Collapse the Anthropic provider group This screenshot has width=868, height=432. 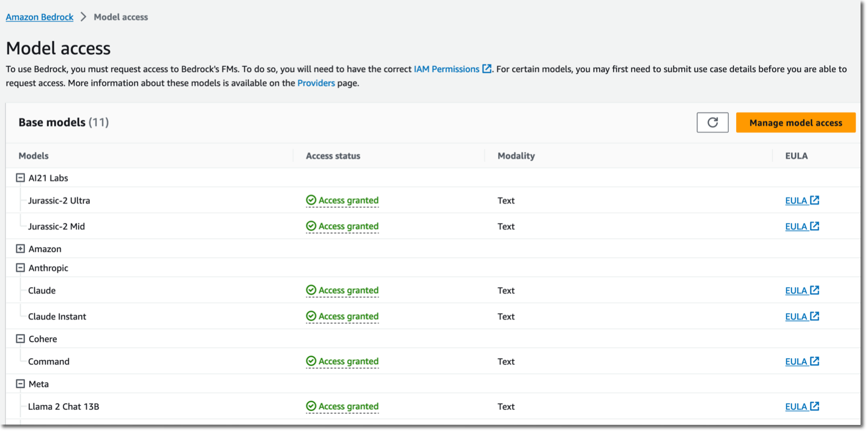21,268
